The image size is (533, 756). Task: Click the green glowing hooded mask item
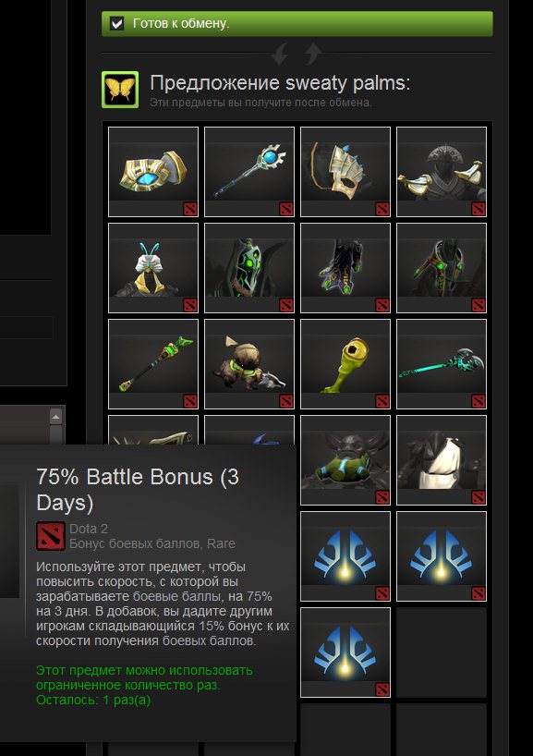tap(249, 268)
